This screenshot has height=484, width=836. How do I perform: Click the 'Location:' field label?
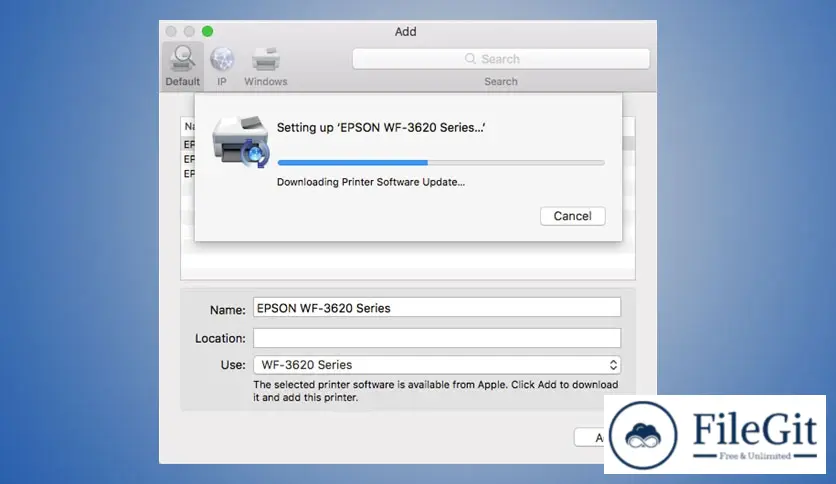pos(220,338)
